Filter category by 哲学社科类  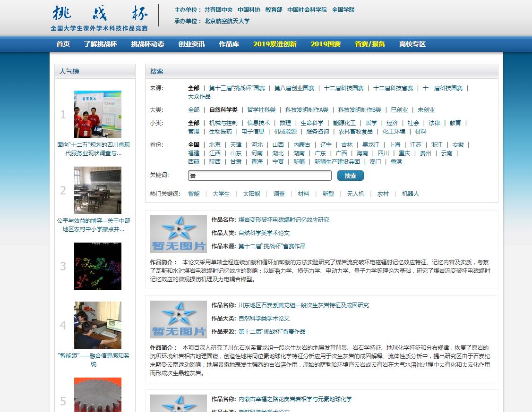pos(261,109)
